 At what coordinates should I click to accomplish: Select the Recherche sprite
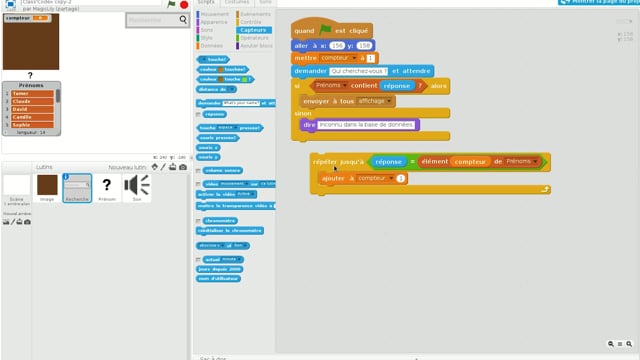(77, 188)
